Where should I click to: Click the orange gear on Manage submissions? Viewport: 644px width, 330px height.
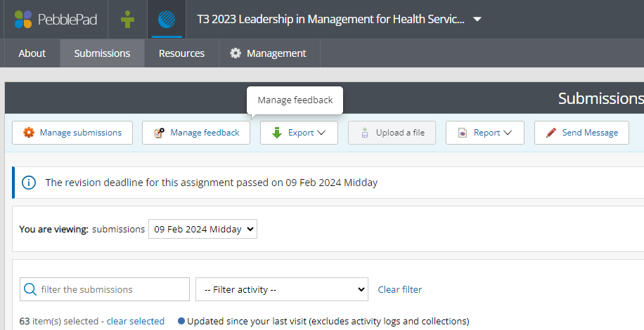pos(28,133)
